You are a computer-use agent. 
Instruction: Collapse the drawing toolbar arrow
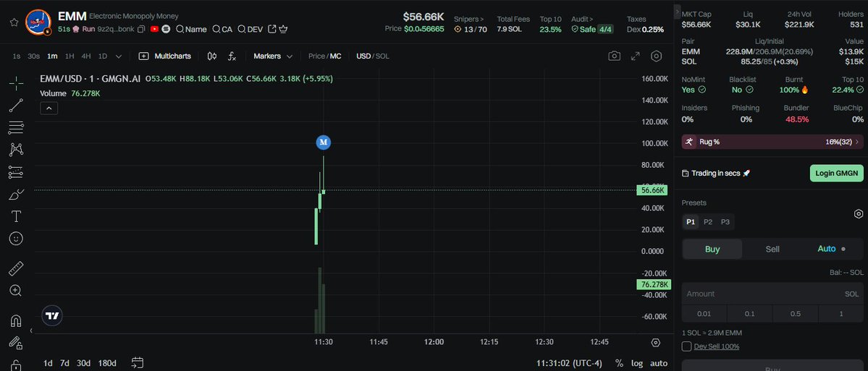[x=31, y=331]
